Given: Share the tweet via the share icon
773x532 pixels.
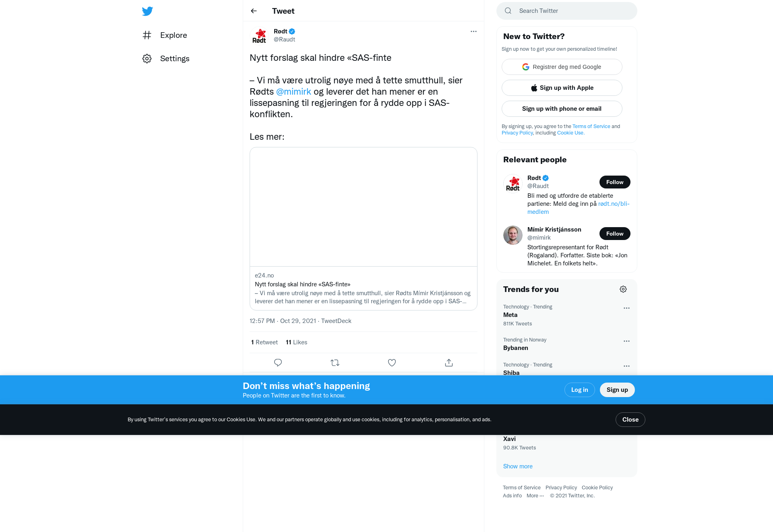Looking at the screenshot, I should [x=449, y=362].
